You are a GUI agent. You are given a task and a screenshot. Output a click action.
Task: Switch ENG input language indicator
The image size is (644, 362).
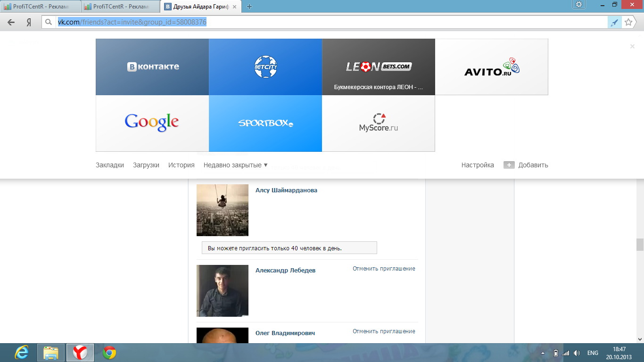593,353
